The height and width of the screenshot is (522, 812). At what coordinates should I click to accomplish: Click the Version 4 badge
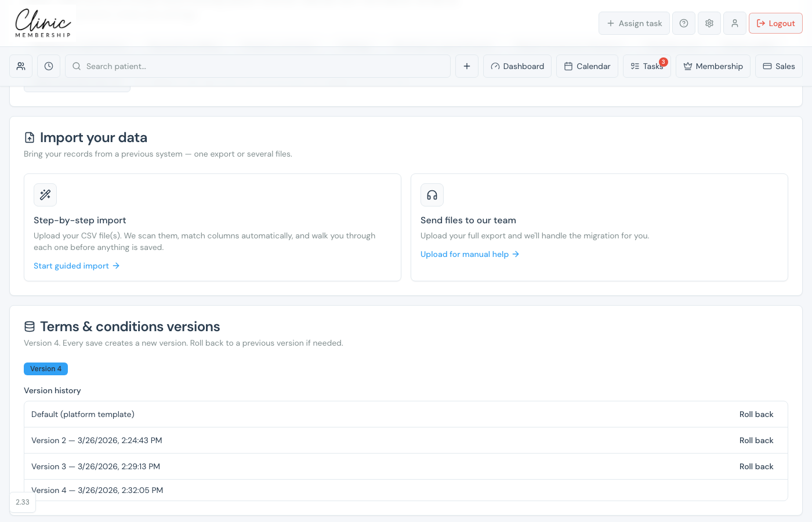coord(46,369)
